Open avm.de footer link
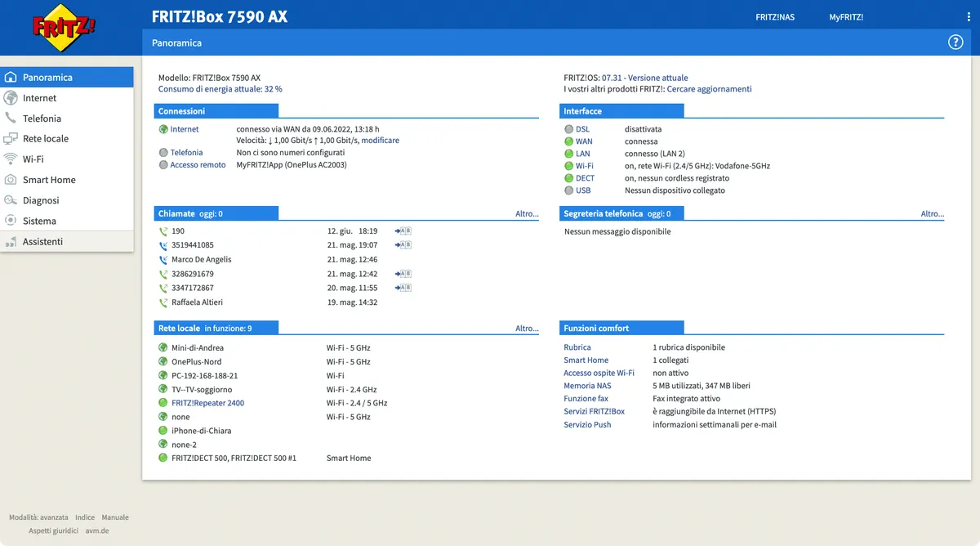This screenshot has height=546, width=980. click(97, 530)
